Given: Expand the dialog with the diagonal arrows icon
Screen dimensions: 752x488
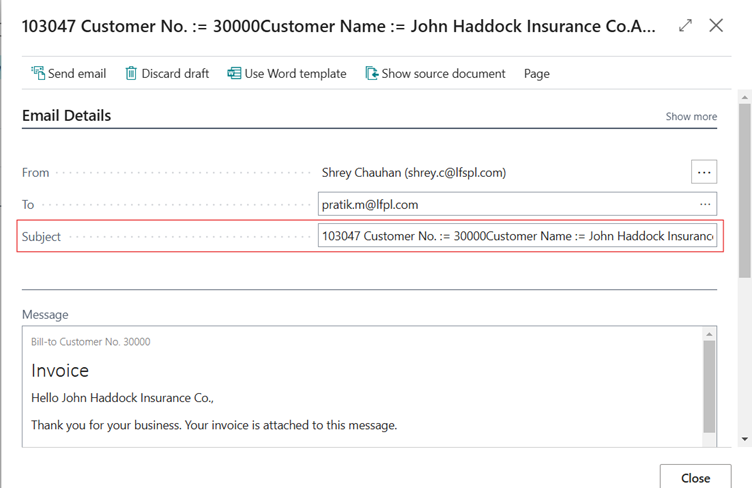Looking at the screenshot, I should point(685,25).
